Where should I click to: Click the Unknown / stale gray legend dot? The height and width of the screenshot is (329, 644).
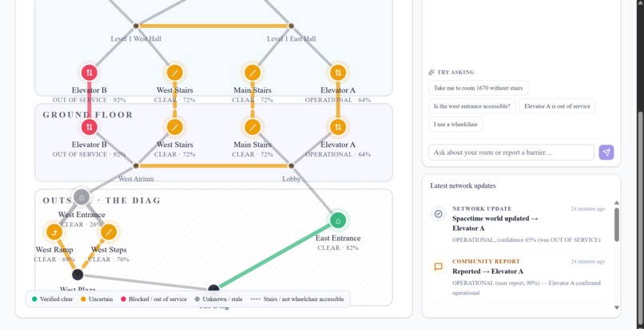[x=197, y=299]
